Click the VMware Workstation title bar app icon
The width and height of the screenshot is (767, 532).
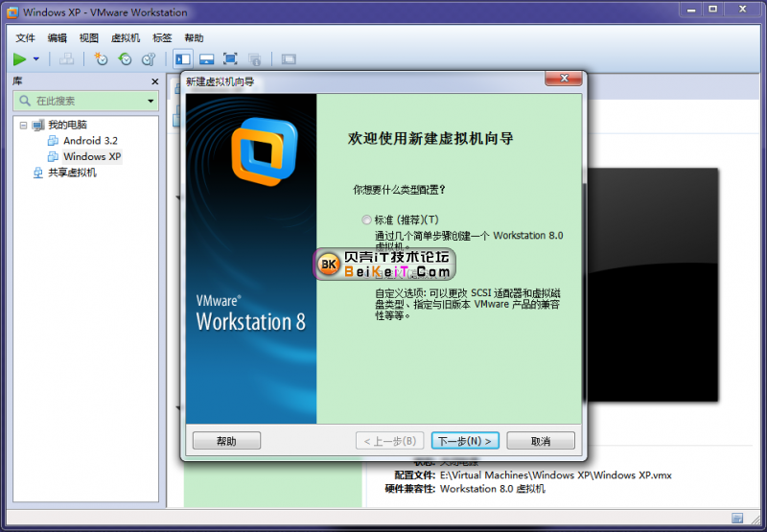coord(12,12)
